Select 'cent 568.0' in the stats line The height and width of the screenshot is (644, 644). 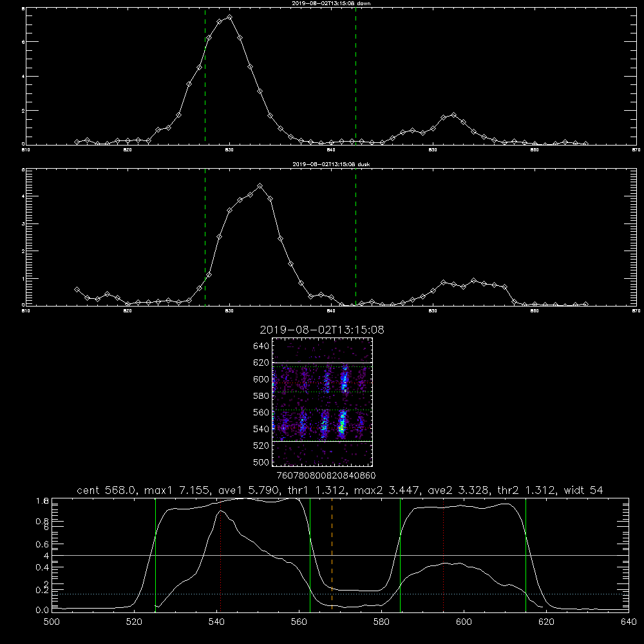click(108, 490)
